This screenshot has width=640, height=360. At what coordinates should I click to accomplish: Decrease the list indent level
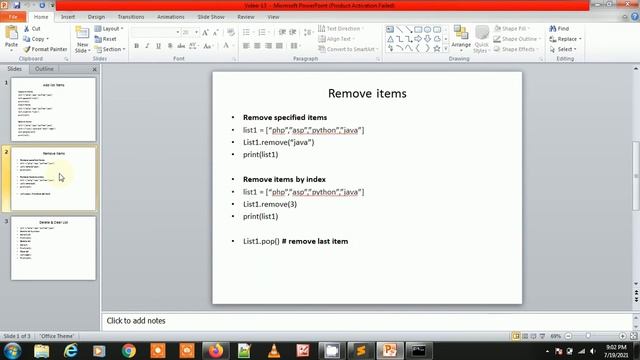coord(282,32)
